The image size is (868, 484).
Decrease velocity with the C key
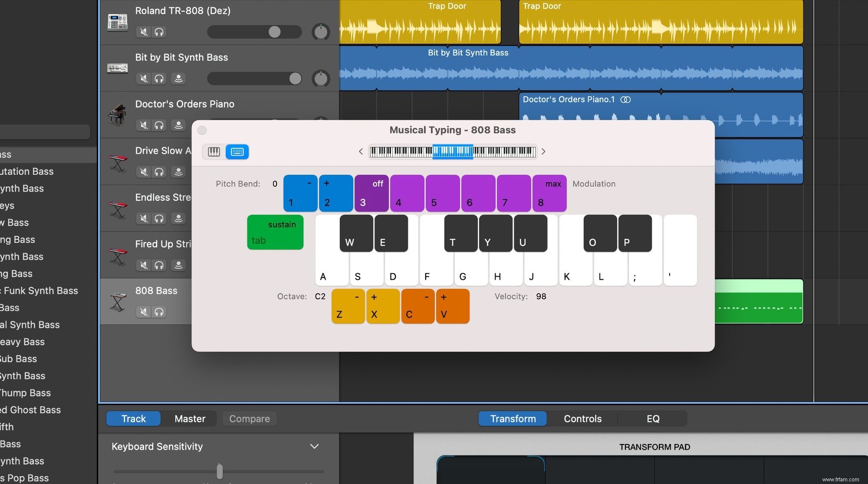point(418,306)
